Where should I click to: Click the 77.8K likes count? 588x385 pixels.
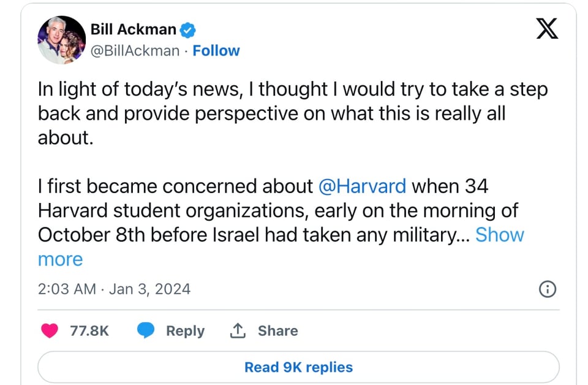[89, 331]
